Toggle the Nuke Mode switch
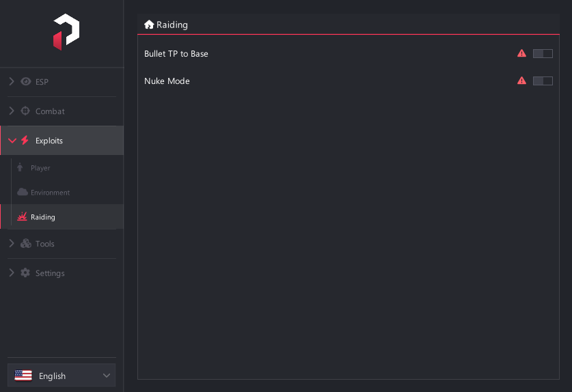This screenshot has height=392, width=572. [543, 81]
